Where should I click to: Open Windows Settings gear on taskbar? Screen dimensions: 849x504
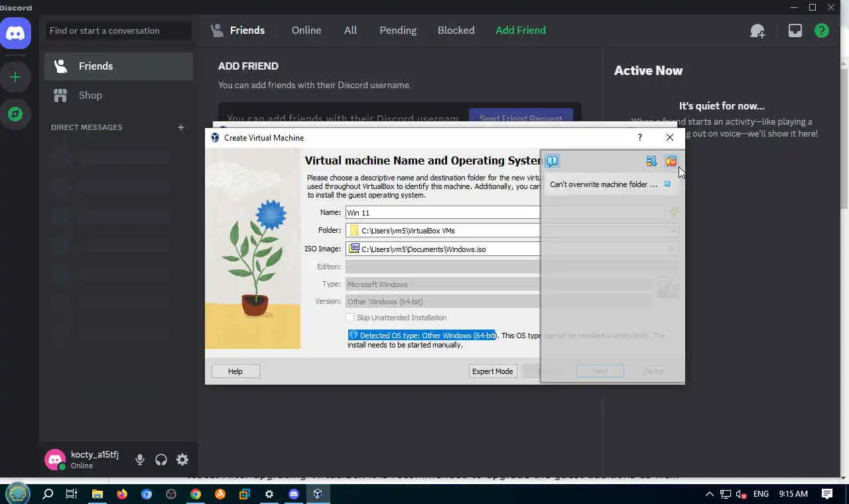click(269, 494)
